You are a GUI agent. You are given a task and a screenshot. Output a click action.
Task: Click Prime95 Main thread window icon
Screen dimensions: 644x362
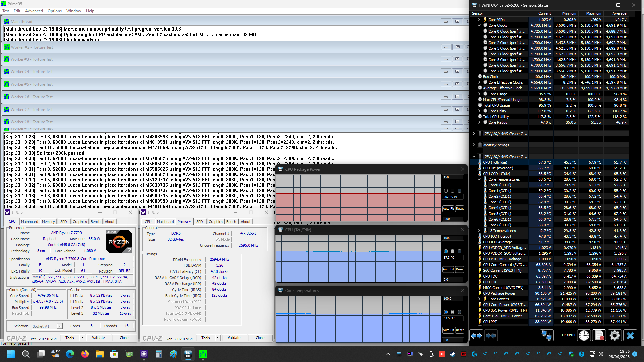click(6, 21)
